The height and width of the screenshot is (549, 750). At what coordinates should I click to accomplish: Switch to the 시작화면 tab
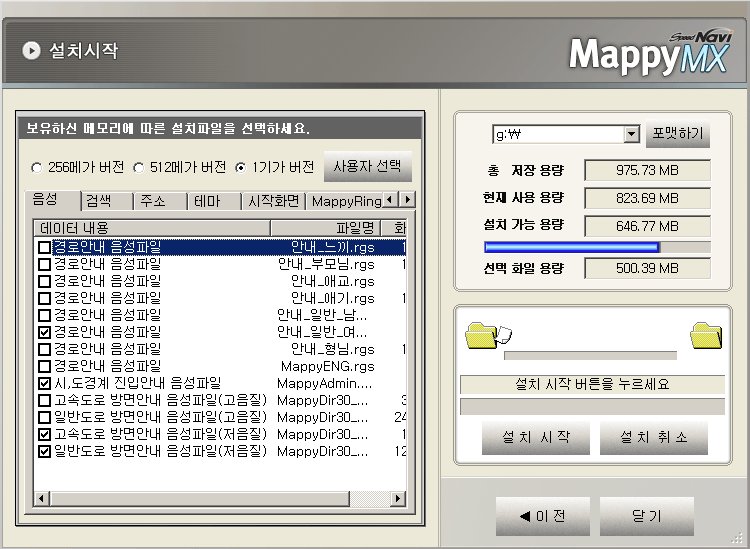coord(274,201)
